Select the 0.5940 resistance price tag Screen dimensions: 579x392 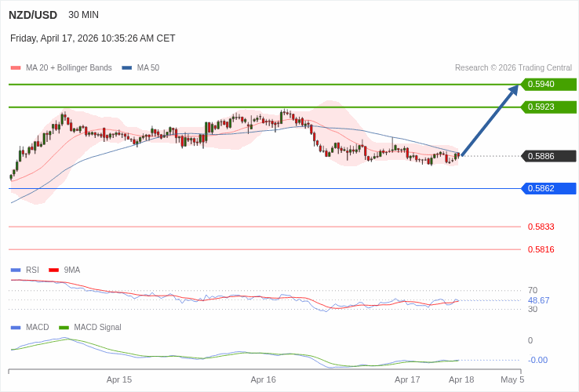pos(548,84)
